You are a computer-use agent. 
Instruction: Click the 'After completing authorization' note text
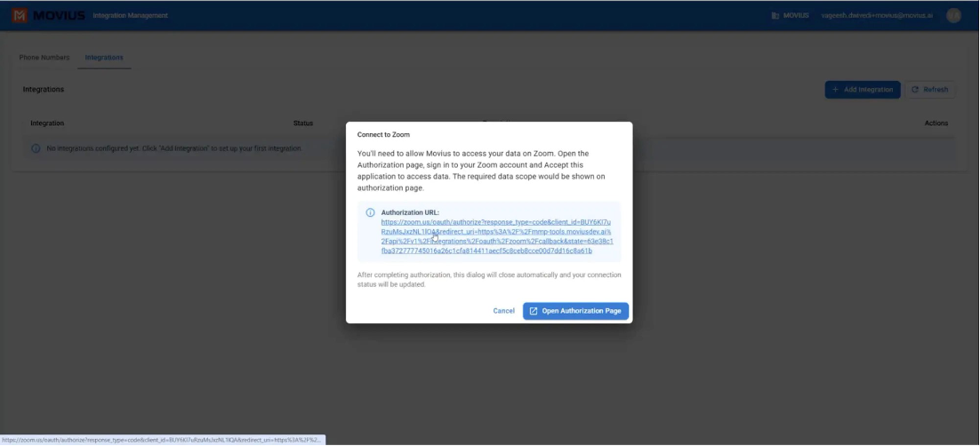489,280
